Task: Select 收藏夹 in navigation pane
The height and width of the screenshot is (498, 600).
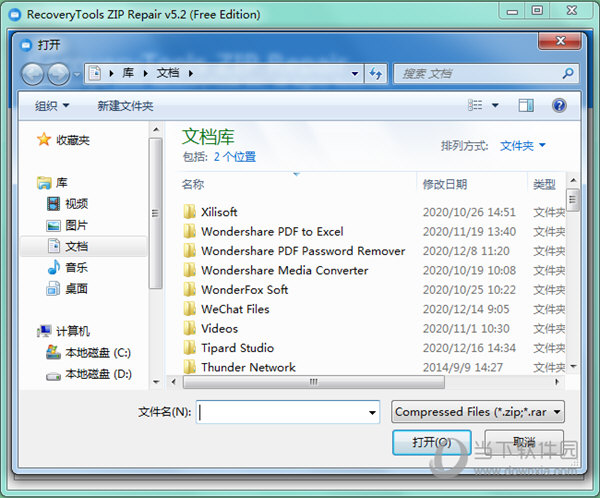Action: point(73,140)
